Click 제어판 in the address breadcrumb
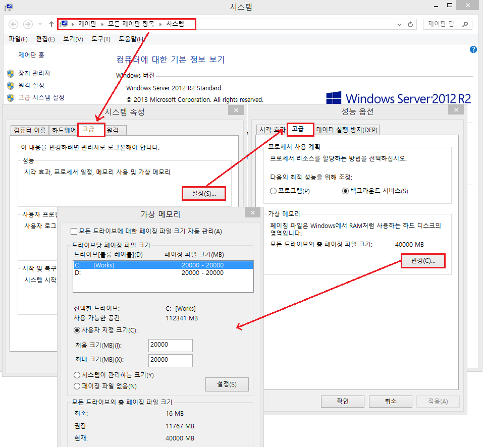This screenshot has height=448, width=483. pyautogui.click(x=87, y=24)
